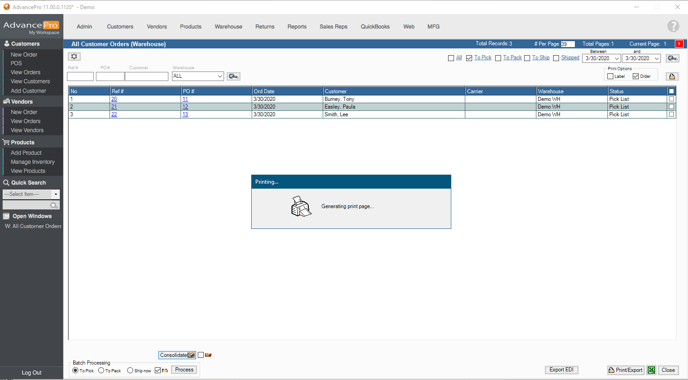Viewport: 688px width, 380px height.
Task: Check the All status filter
Action: point(451,58)
